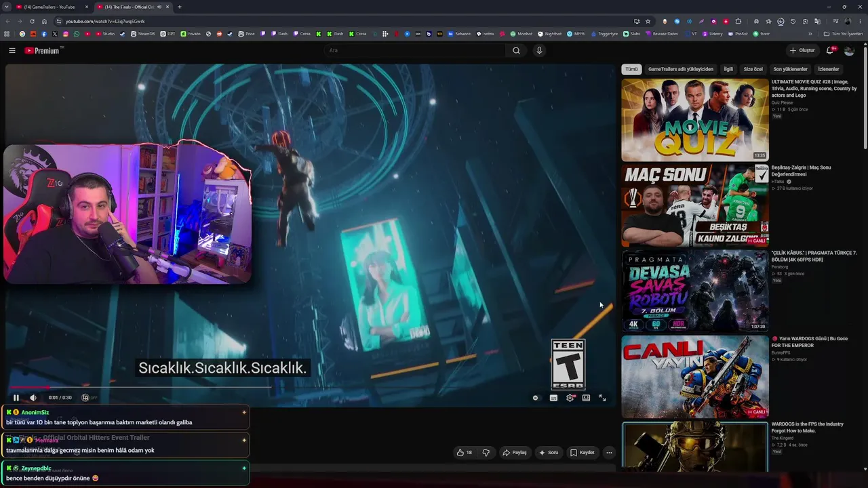
Task: Select the 'GameTrailers adlı yükleyiciden' chip
Action: [680, 69]
